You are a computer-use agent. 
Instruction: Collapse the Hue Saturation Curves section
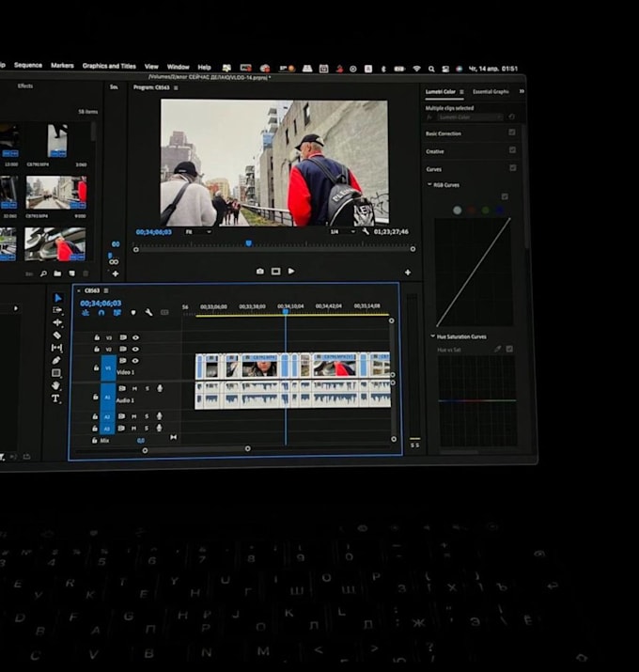(432, 336)
